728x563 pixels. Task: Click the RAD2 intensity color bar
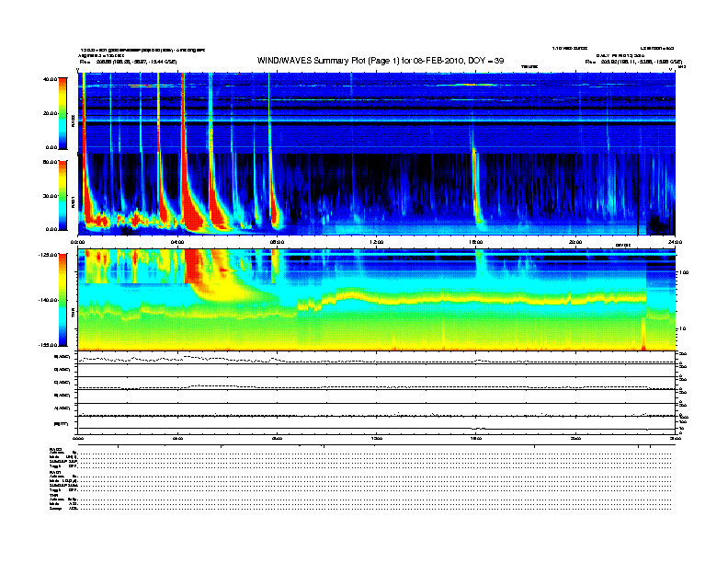click(63, 113)
